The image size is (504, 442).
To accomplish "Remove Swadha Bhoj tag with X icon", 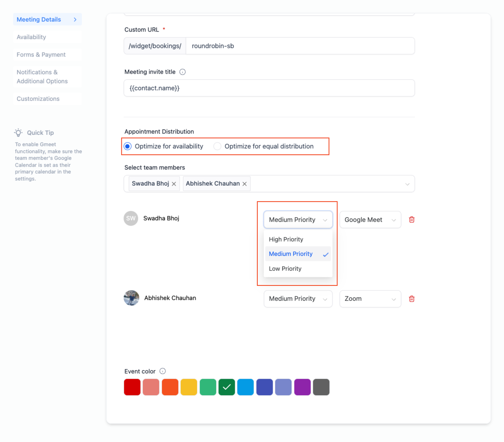I will (174, 184).
